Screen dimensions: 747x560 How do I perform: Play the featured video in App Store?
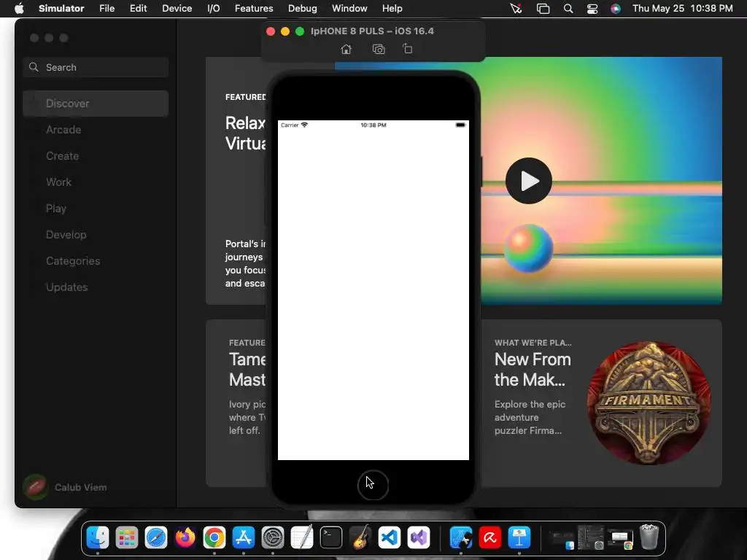click(529, 181)
